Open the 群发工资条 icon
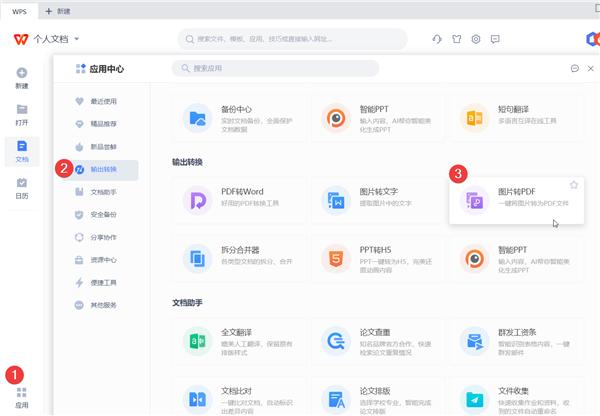Image resolution: width=600 pixels, height=416 pixels. point(472,341)
